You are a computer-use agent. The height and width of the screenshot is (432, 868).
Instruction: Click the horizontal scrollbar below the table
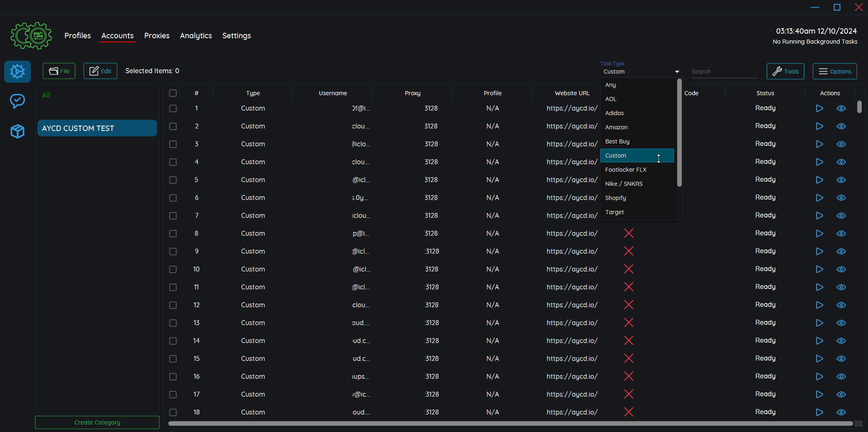pos(510,424)
